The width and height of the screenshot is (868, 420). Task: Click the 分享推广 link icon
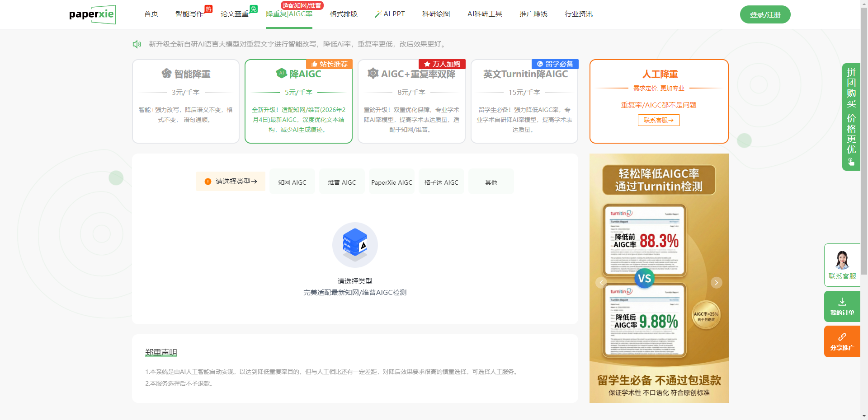842,337
